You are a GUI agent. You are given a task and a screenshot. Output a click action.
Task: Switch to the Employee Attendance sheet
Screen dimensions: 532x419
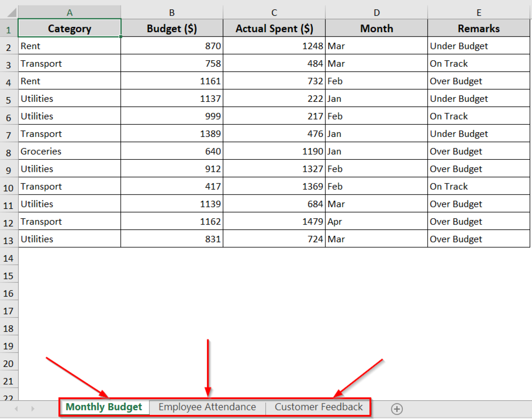click(207, 407)
